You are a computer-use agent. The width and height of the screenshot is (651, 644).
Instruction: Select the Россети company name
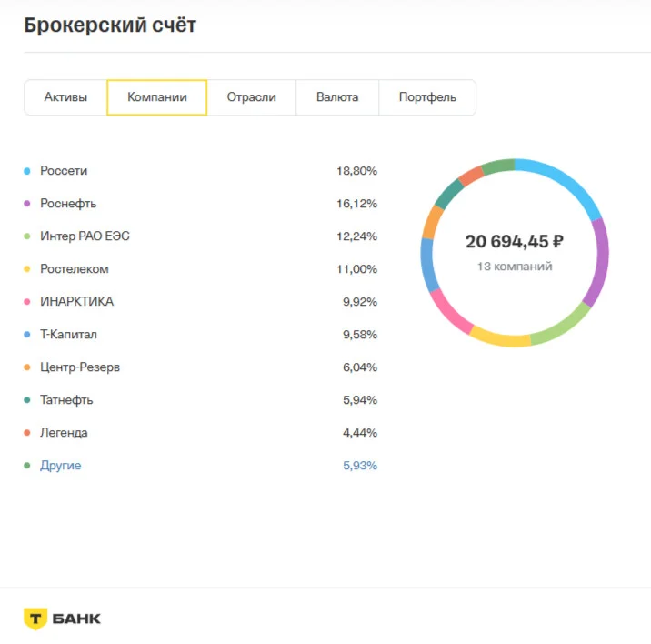(x=64, y=171)
